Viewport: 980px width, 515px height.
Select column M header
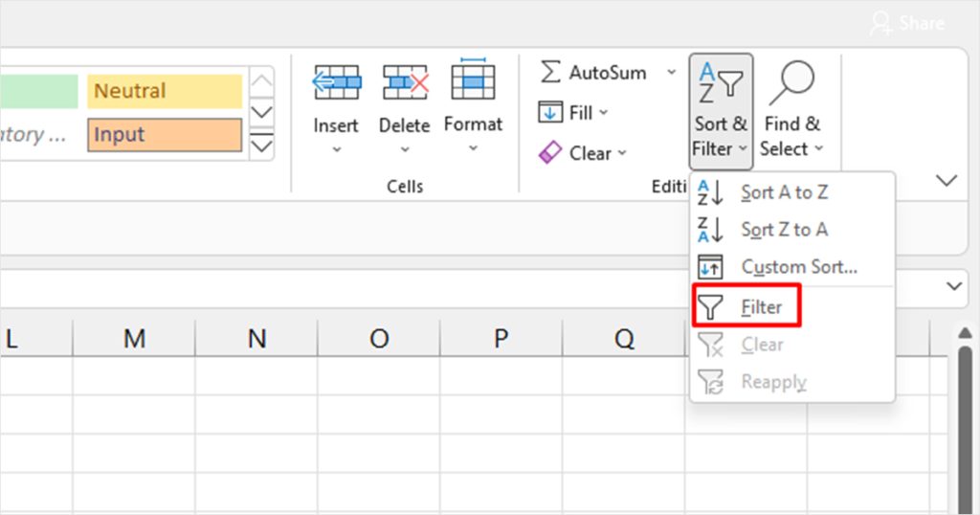[134, 338]
